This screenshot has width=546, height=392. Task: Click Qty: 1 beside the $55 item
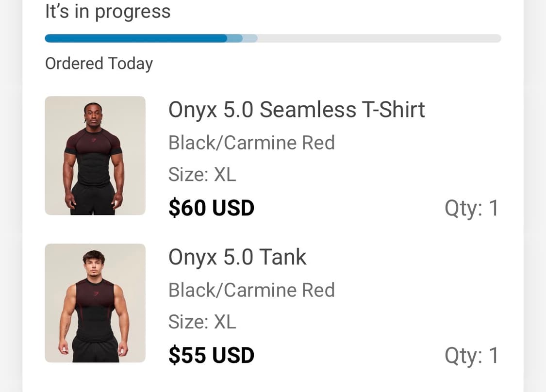[x=471, y=356]
